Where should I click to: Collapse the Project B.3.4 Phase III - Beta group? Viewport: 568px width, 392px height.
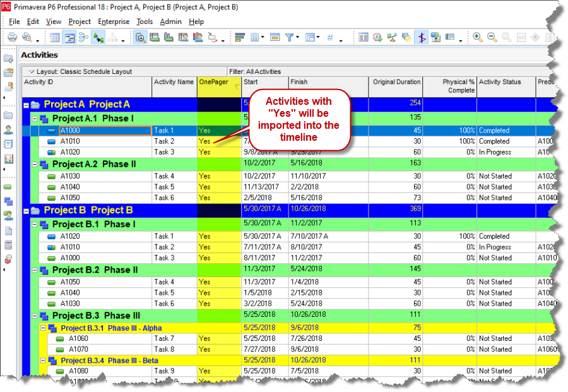coord(43,360)
